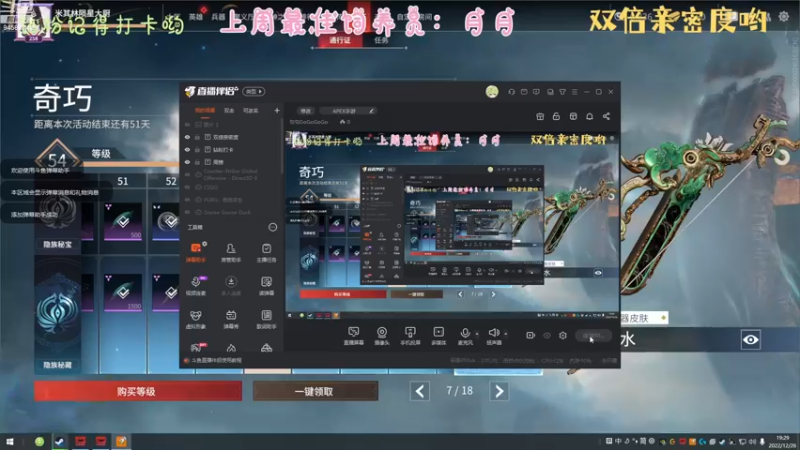This screenshot has height=450, width=800.
Task: Select the third scene tab in streaming app
Action: (x=251, y=111)
